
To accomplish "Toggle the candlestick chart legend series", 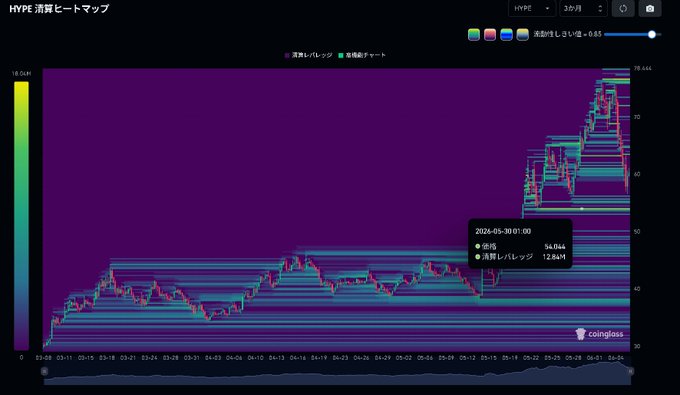I will [362, 55].
